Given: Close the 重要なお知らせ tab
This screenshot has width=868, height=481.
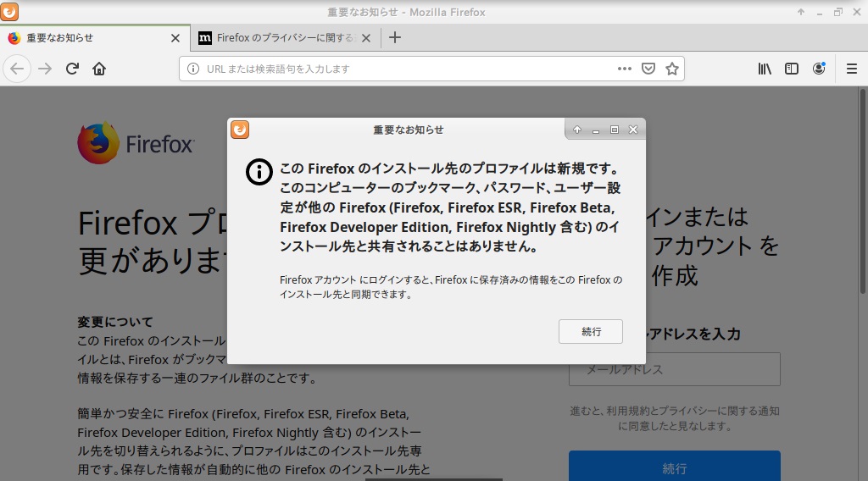Looking at the screenshot, I should point(175,38).
